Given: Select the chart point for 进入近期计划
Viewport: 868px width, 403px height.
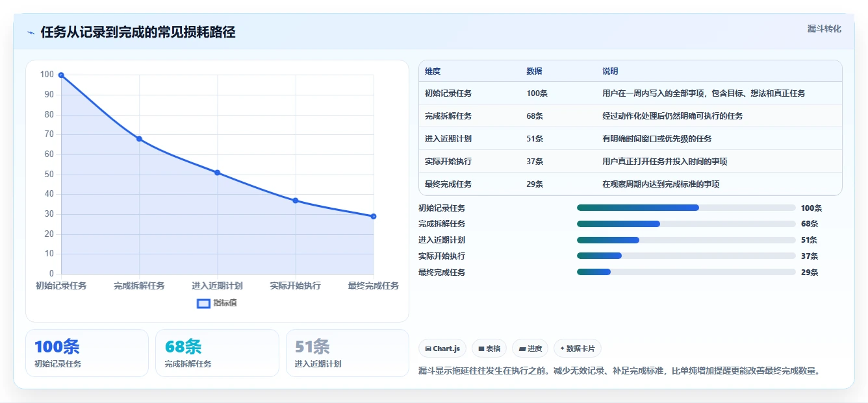Looking at the screenshot, I should (x=218, y=173).
